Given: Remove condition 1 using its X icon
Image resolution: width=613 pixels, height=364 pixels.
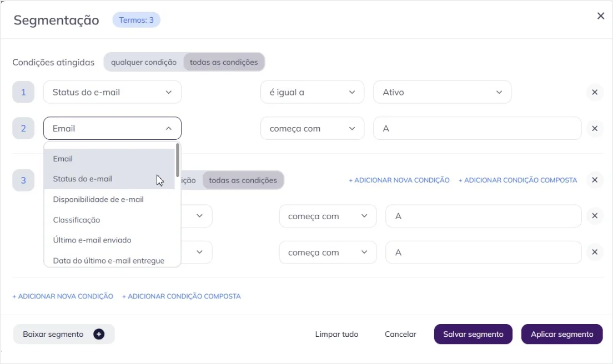Looking at the screenshot, I should [595, 92].
